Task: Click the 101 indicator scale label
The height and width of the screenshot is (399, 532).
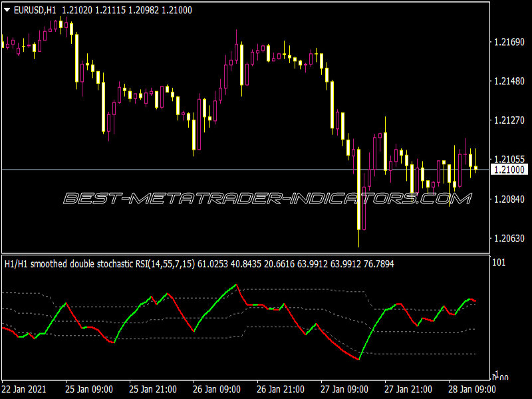Action: tap(499, 262)
